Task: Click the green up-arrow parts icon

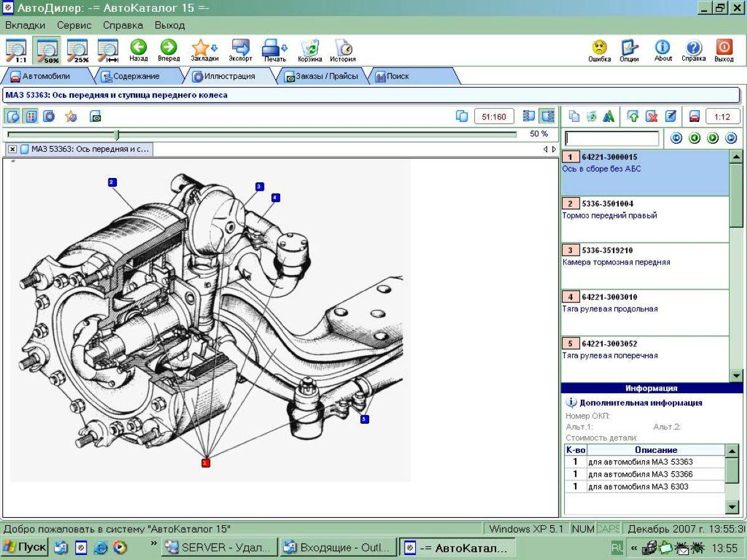Action: (x=633, y=116)
